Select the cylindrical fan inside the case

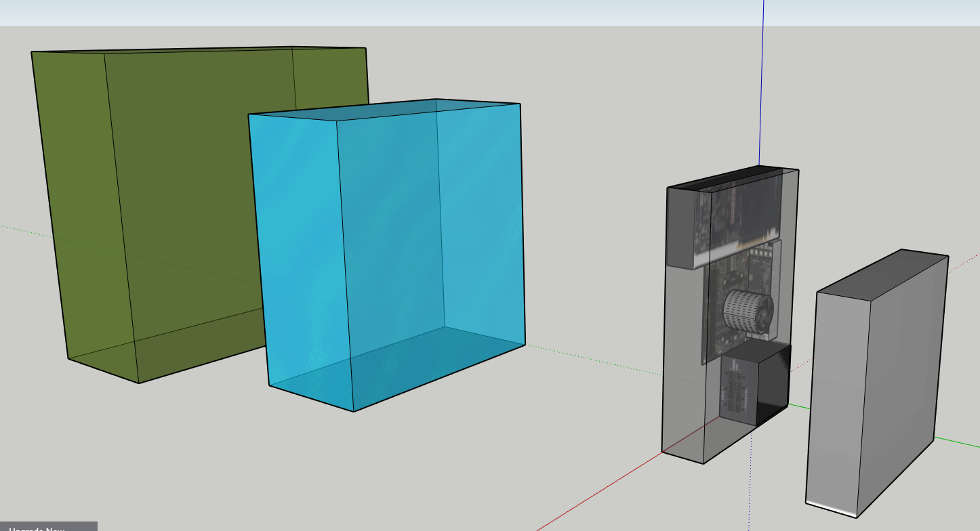[748, 312]
